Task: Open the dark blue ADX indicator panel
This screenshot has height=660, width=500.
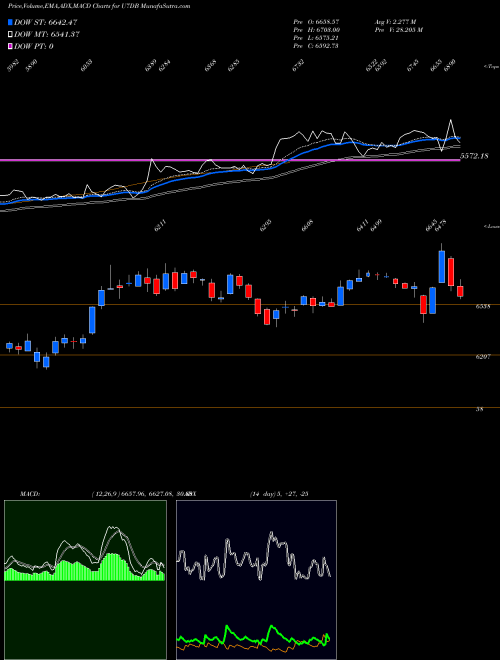Action: click(x=256, y=580)
